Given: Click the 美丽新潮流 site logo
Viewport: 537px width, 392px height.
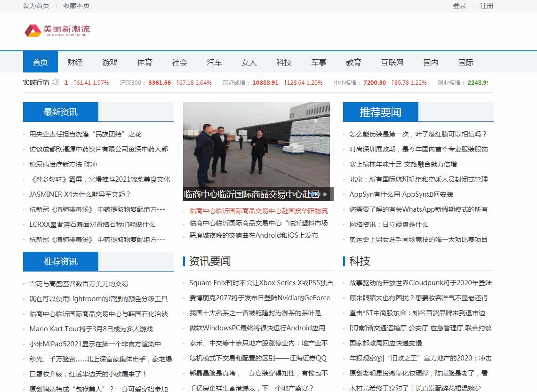Looking at the screenshot, I should pyautogui.click(x=56, y=31).
